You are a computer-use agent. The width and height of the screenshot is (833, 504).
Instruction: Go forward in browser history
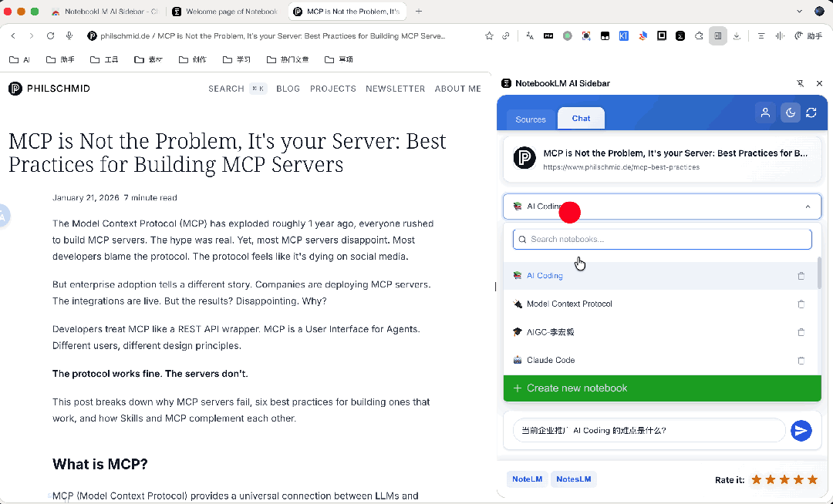32,36
